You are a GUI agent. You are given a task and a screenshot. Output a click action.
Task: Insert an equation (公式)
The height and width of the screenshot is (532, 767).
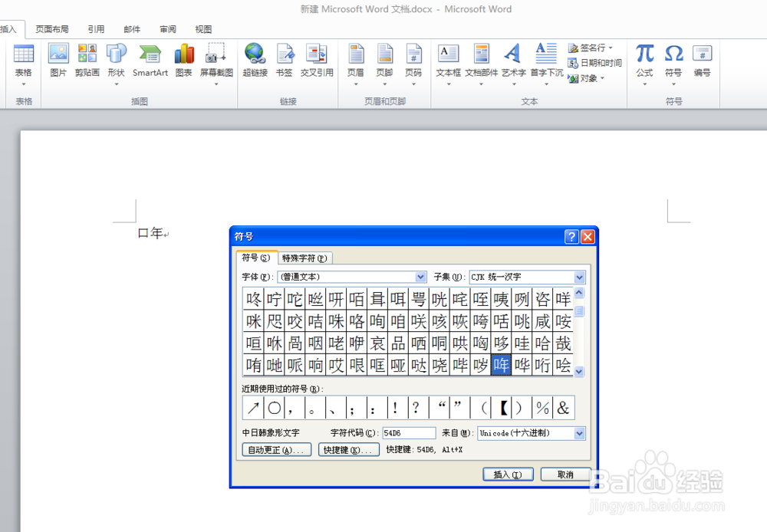pyautogui.click(x=645, y=61)
